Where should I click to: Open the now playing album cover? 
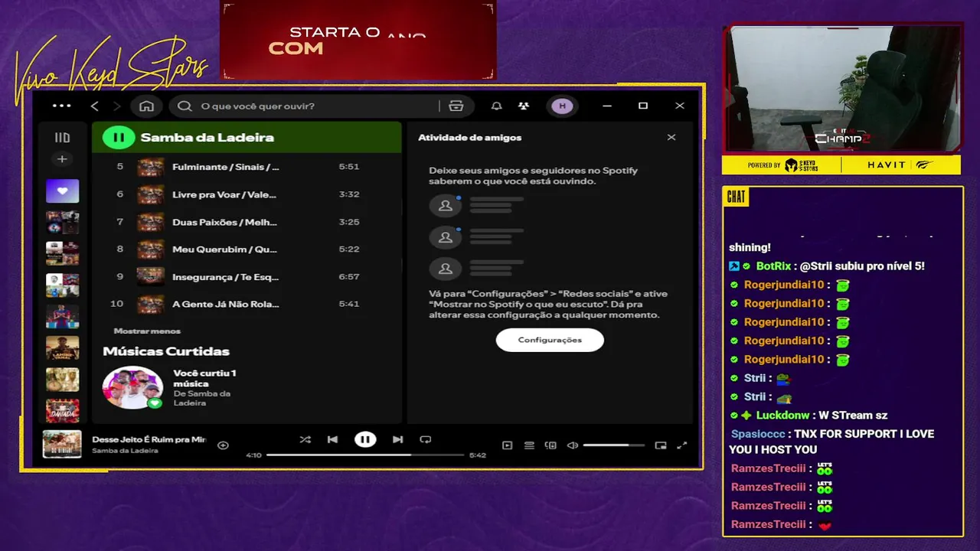pos(62,445)
